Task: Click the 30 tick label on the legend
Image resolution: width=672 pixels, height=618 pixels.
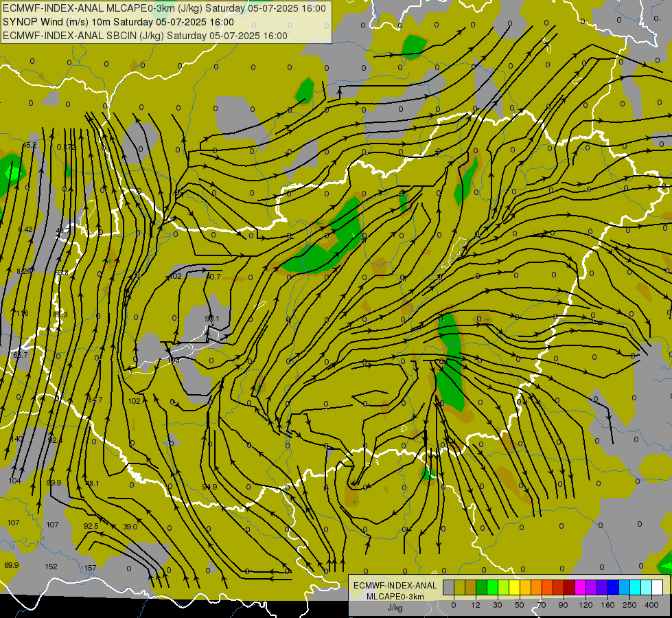Action: point(498,605)
